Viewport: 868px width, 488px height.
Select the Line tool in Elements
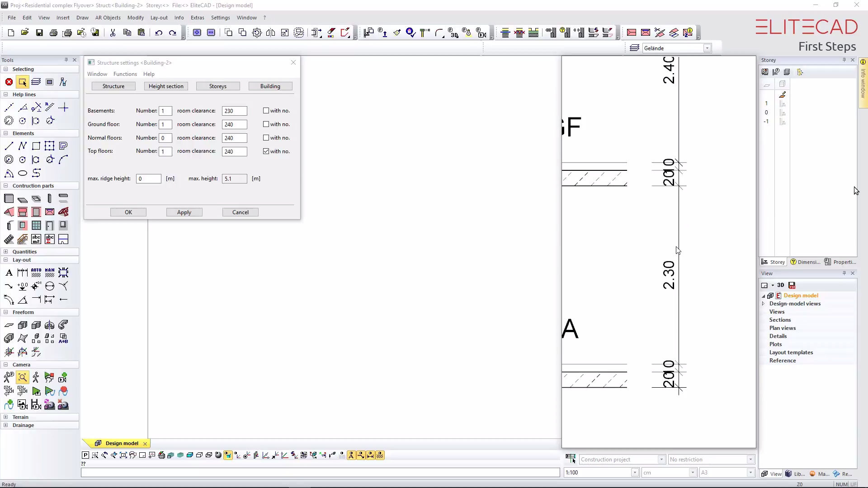point(9,146)
